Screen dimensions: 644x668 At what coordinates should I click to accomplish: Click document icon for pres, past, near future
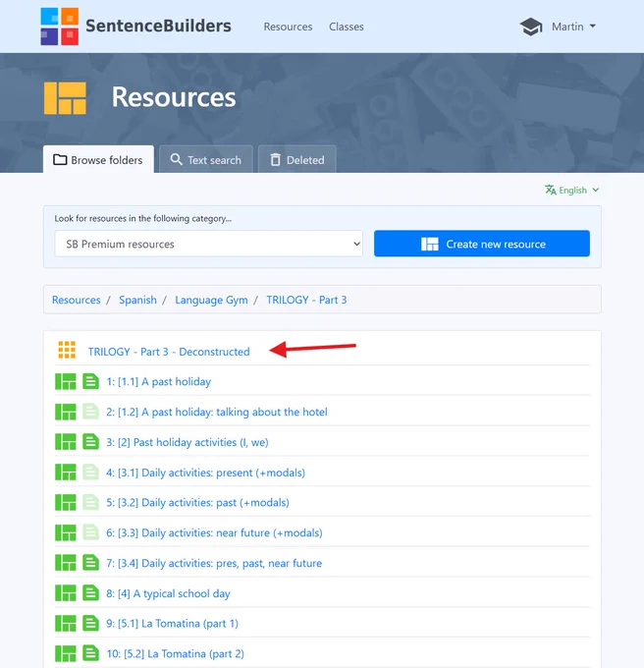pos(90,563)
